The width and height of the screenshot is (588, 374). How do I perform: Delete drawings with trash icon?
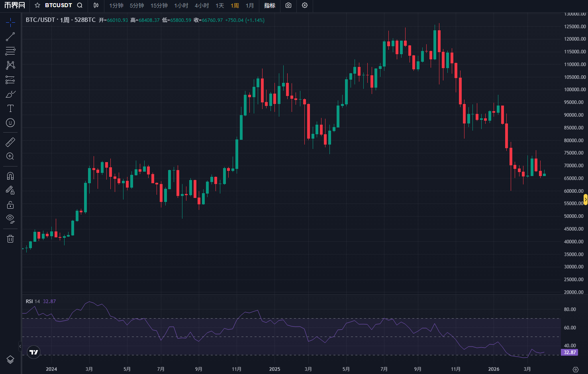[10, 239]
